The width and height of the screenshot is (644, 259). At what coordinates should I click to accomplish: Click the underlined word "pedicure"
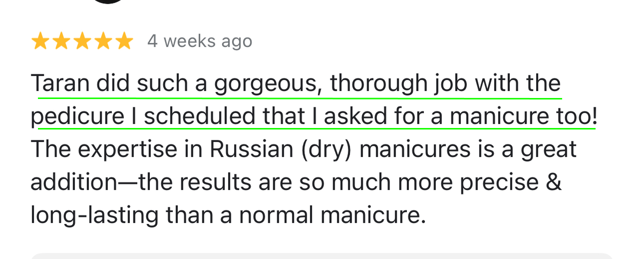[x=77, y=117]
